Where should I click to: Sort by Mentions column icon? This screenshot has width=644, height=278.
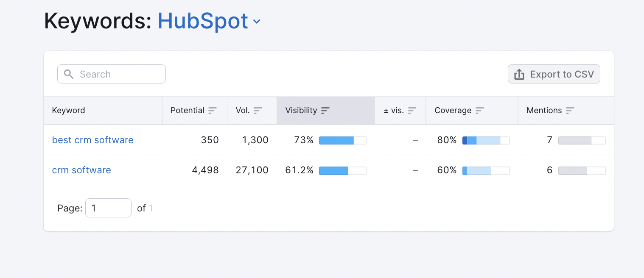[x=570, y=111]
